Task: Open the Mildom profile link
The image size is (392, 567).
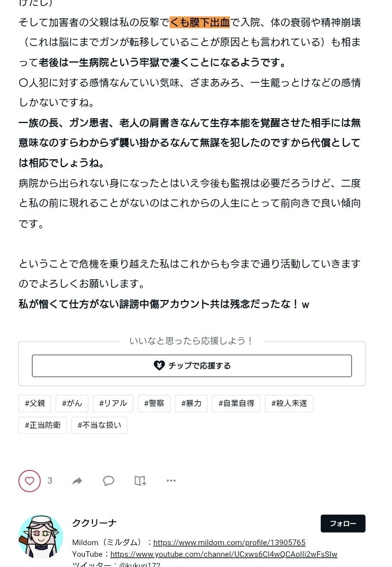Action: coord(230,543)
